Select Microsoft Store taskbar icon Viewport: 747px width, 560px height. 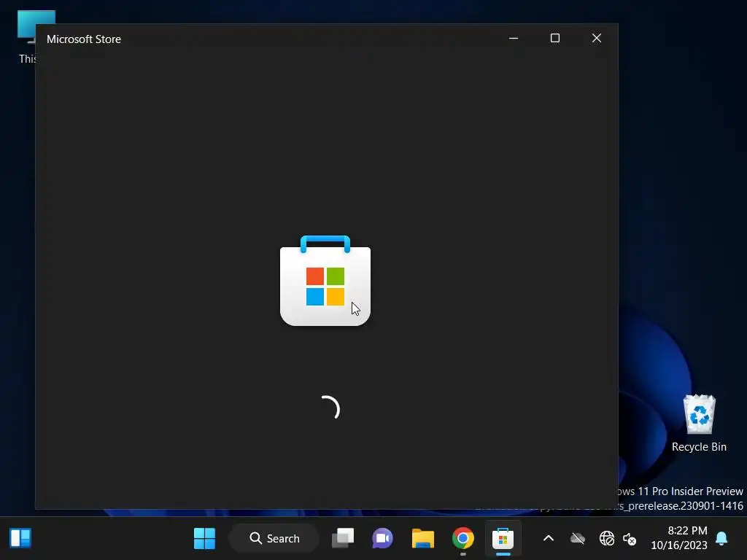[x=503, y=539]
